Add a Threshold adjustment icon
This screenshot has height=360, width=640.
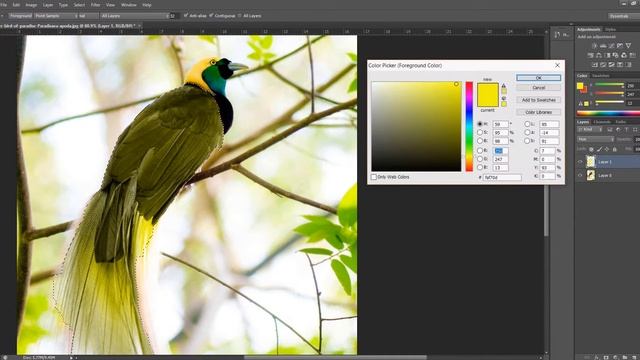[x=611, y=64]
